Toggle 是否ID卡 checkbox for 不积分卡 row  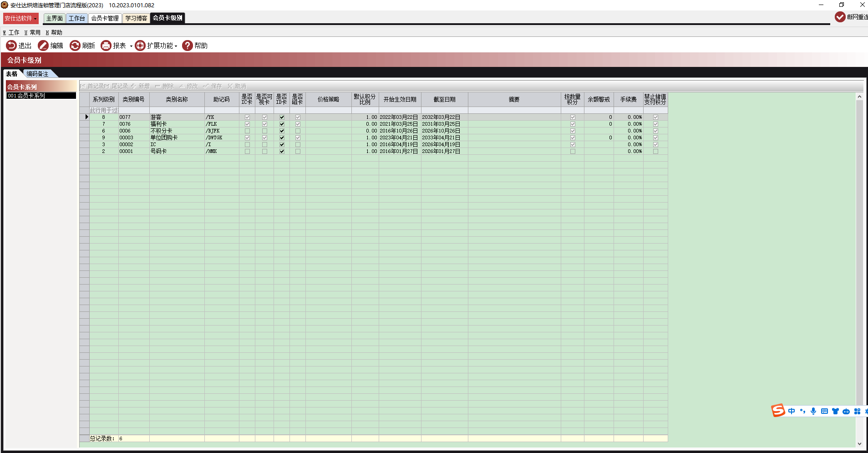[282, 131]
